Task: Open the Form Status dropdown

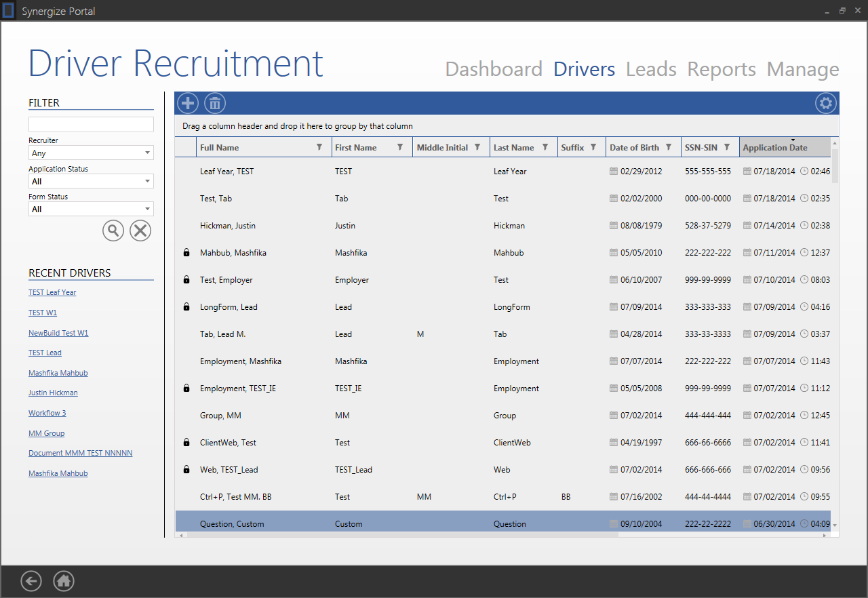Action: tap(147, 210)
